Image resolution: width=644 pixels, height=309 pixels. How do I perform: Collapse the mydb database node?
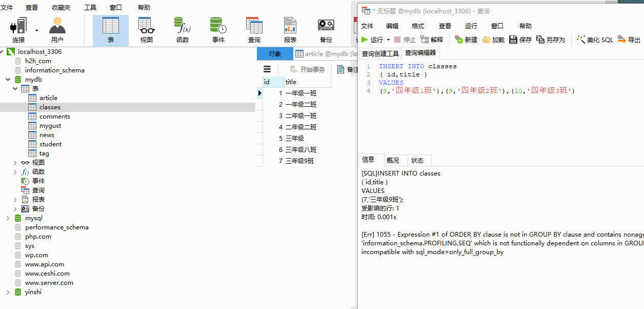[8, 80]
